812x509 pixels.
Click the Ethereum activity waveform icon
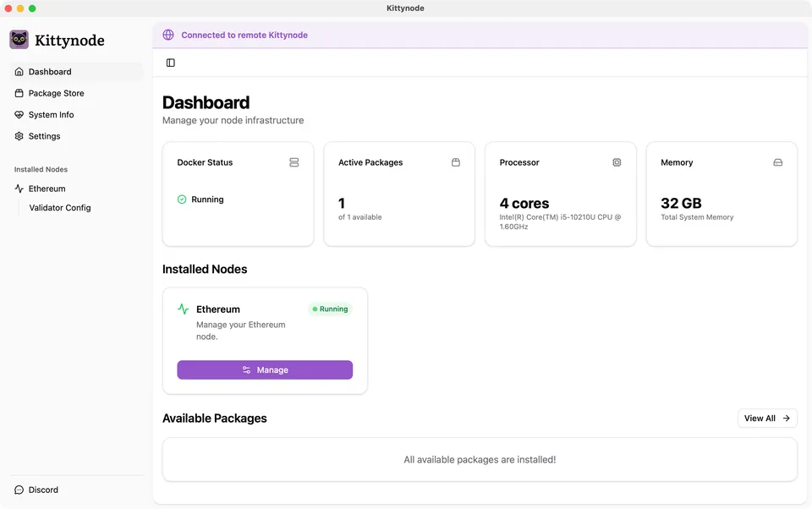point(185,309)
